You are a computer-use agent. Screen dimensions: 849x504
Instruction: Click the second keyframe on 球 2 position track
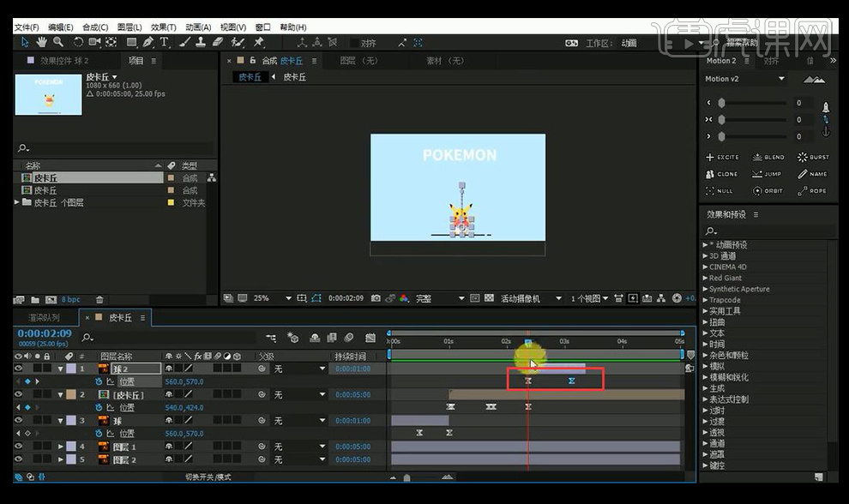(571, 381)
